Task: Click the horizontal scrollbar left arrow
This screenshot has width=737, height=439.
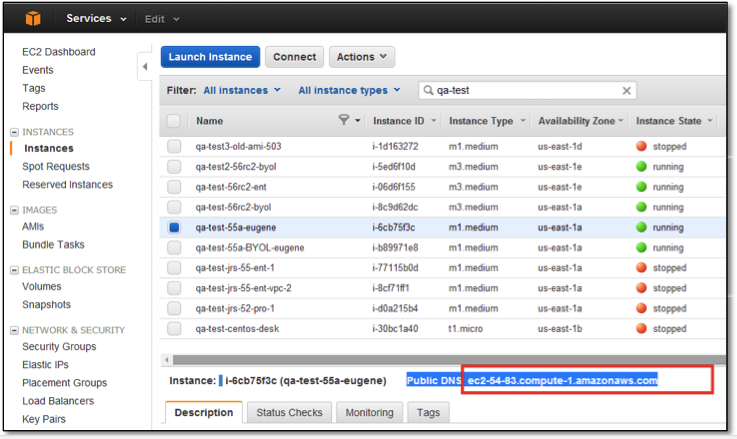Action: click(x=167, y=360)
